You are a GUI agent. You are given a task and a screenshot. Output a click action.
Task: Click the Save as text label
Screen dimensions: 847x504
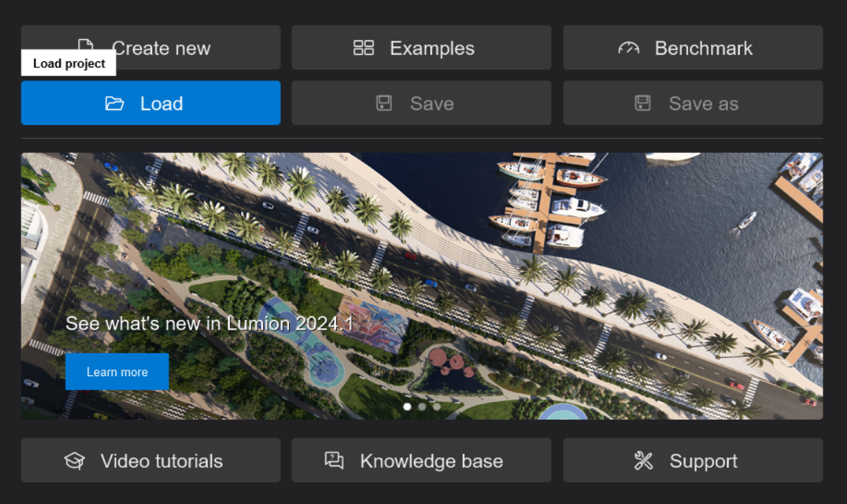(x=703, y=103)
